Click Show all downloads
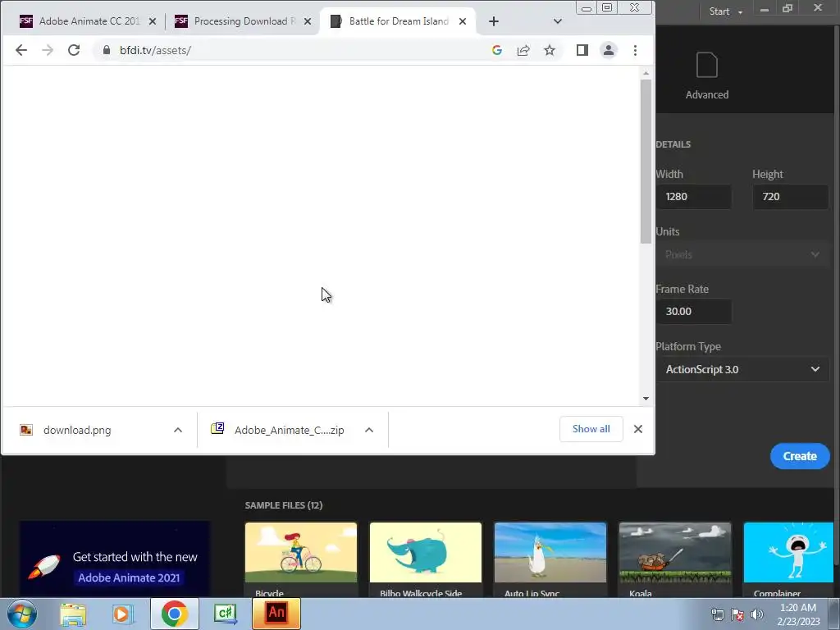 coord(591,429)
